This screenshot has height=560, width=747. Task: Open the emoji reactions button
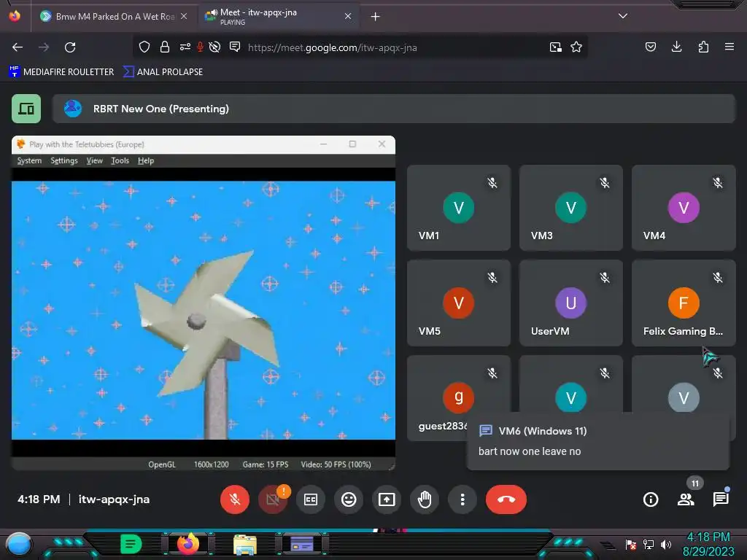click(x=349, y=499)
